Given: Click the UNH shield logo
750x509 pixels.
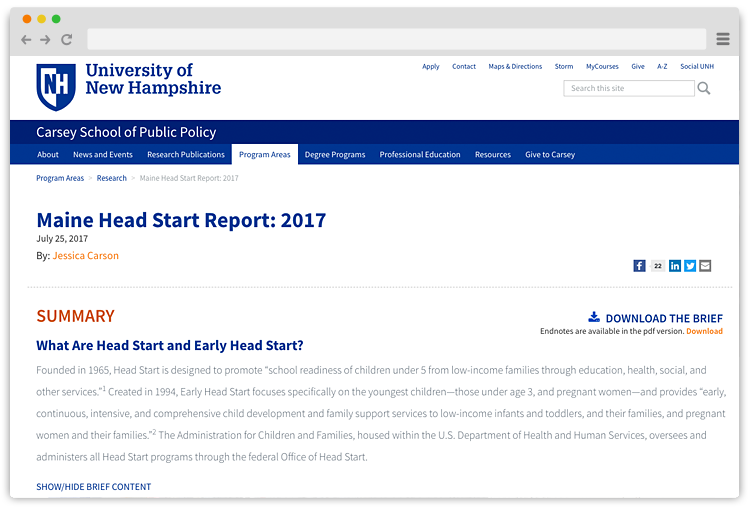Looking at the screenshot, I should [56, 87].
